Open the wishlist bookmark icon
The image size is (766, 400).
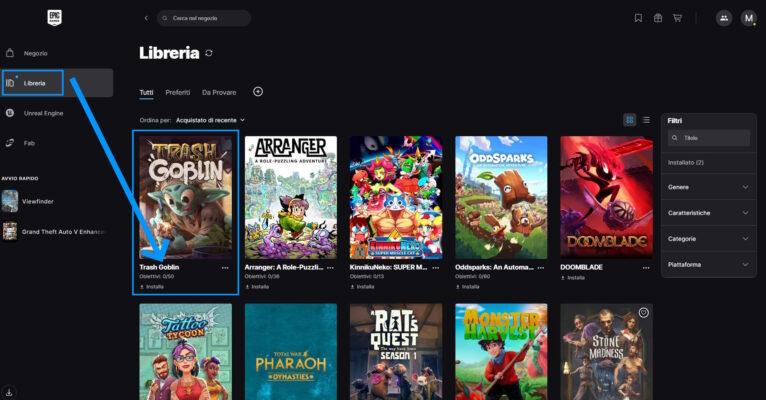tap(638, 18)
